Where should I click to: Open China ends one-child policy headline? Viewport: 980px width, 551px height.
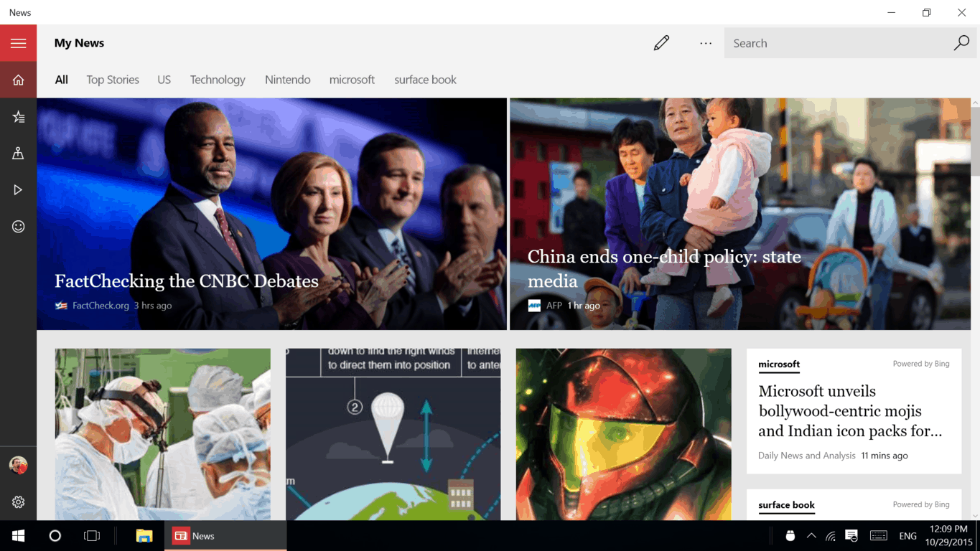(x=664, y=268)
